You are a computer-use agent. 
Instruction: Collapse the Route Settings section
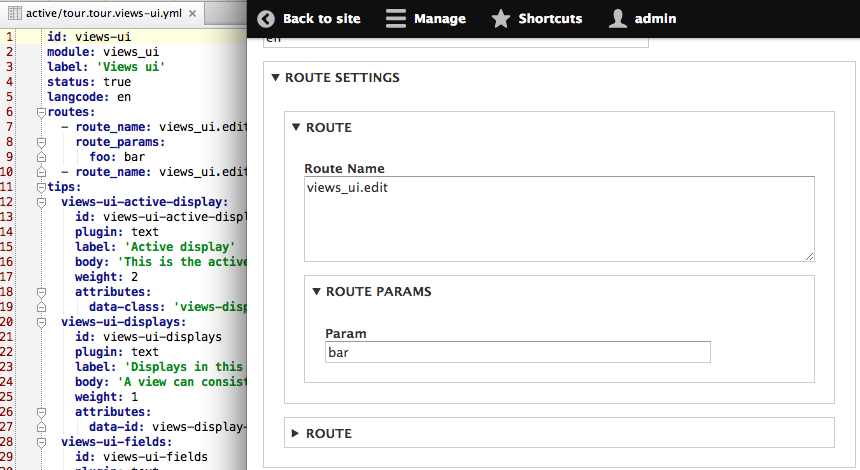pyautogui.click(x=276, y=77)
